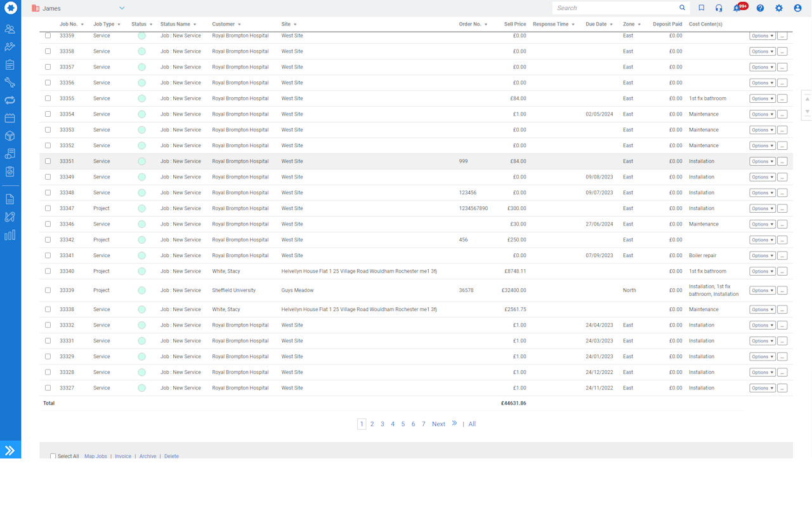Click the Delete link
The width and height of the screenshot is (812, 508).
click(171, 456)
